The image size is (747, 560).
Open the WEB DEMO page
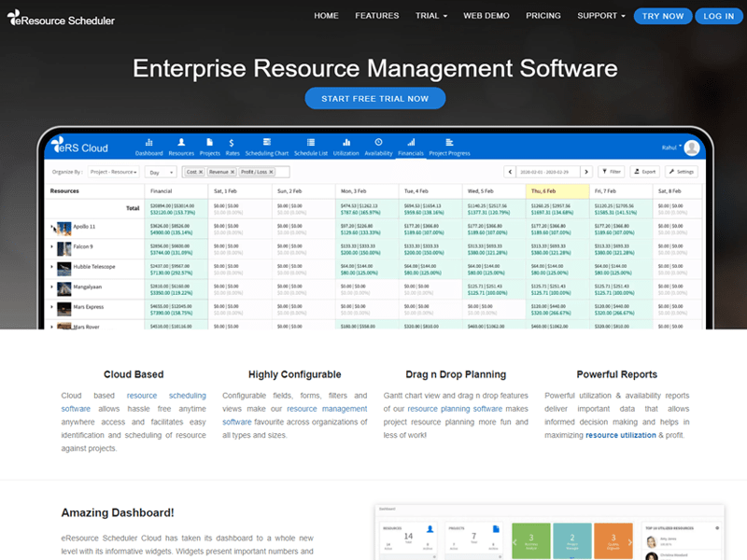click(x=486, y=16)
